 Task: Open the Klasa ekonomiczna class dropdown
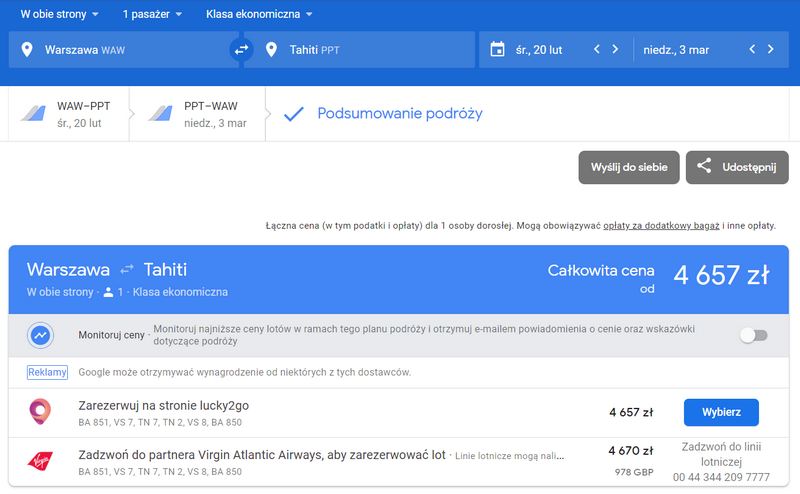[259, 14]
